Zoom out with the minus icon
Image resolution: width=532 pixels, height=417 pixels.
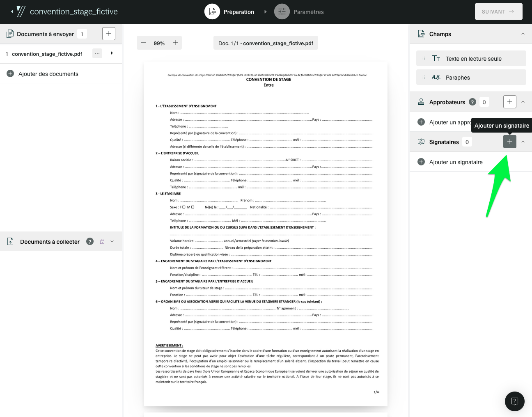(x=143, y=43)
